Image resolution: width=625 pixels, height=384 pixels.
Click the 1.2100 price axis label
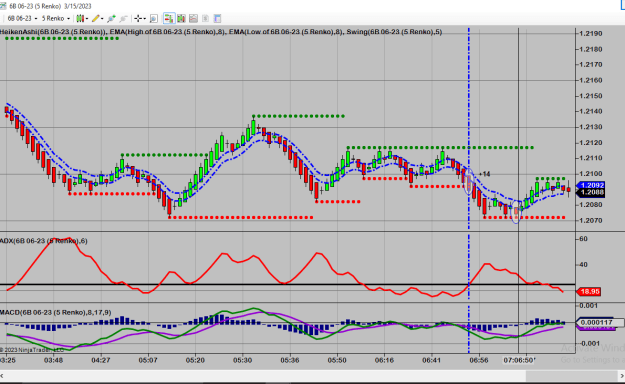(x=591, y=174)
